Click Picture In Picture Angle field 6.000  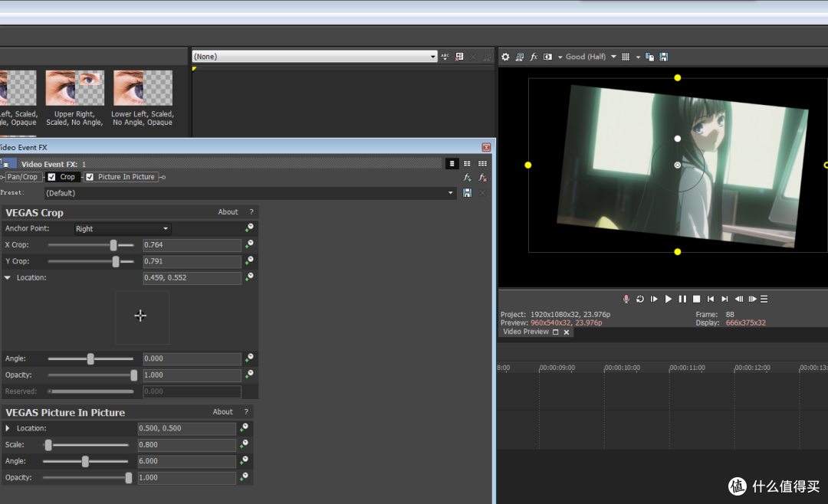click(x=187, y=461)
